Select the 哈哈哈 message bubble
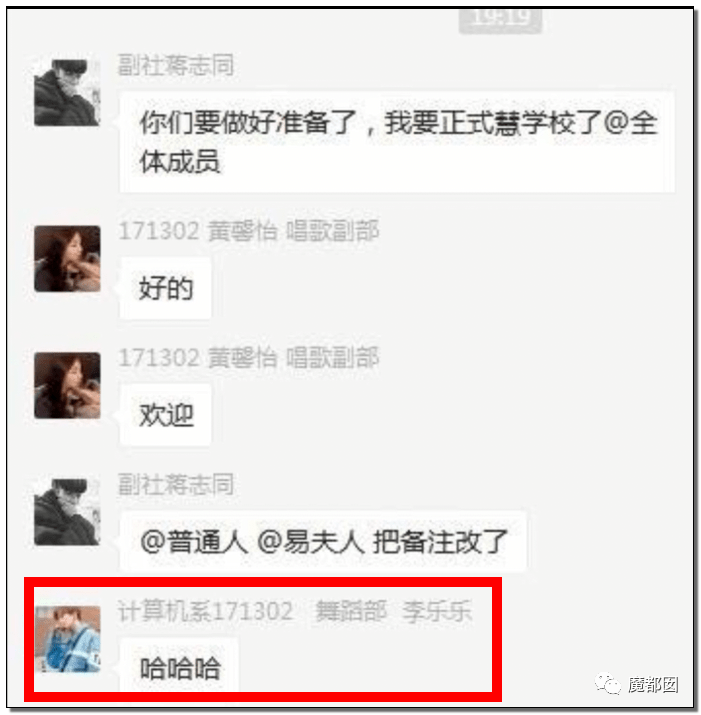Image resolution: width=701 pixels, height=715 pixels. (179, 667)
